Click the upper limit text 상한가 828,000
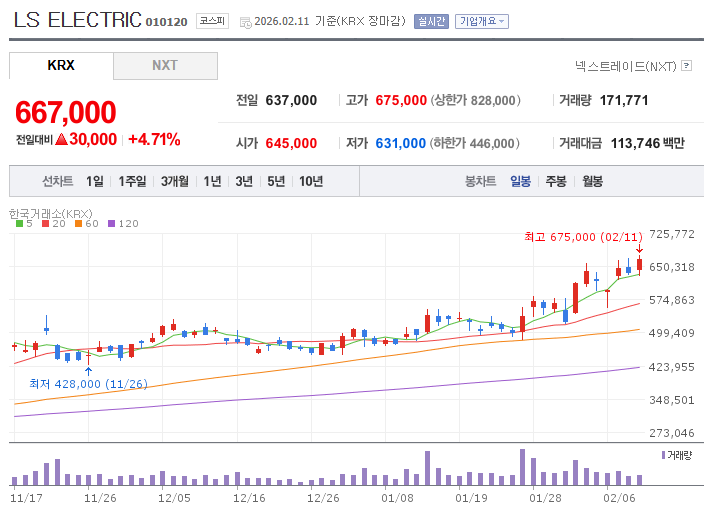Image resolution: width=704 pixels, height=512 pixels. tap(476, 100)
